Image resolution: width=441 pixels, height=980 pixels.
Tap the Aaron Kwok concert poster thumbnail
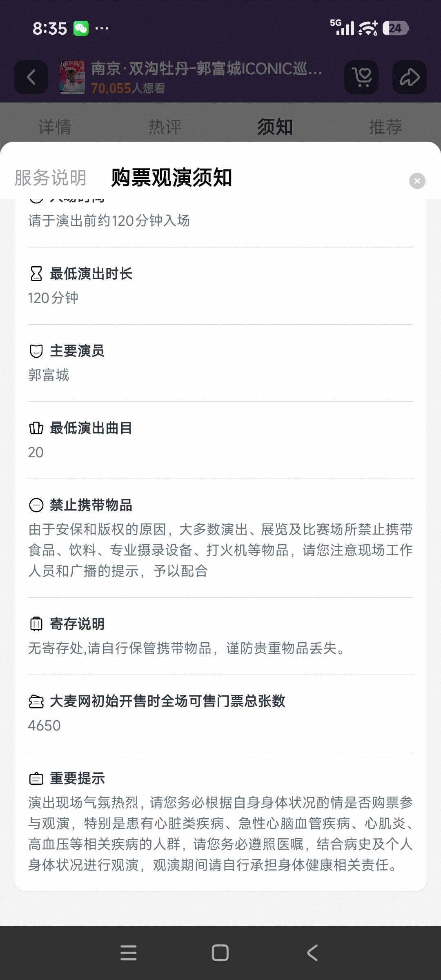click(72, 77)
